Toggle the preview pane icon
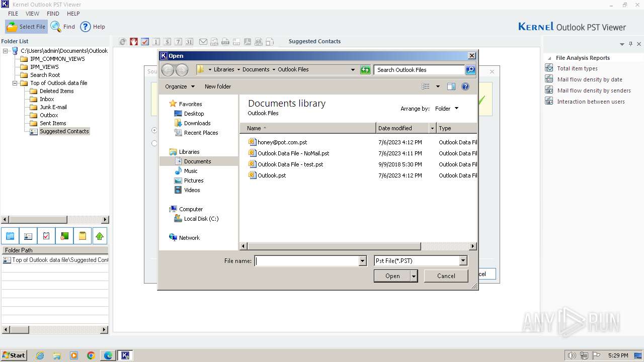The width and height of the screenshot is (644, 362). (451, 86)
